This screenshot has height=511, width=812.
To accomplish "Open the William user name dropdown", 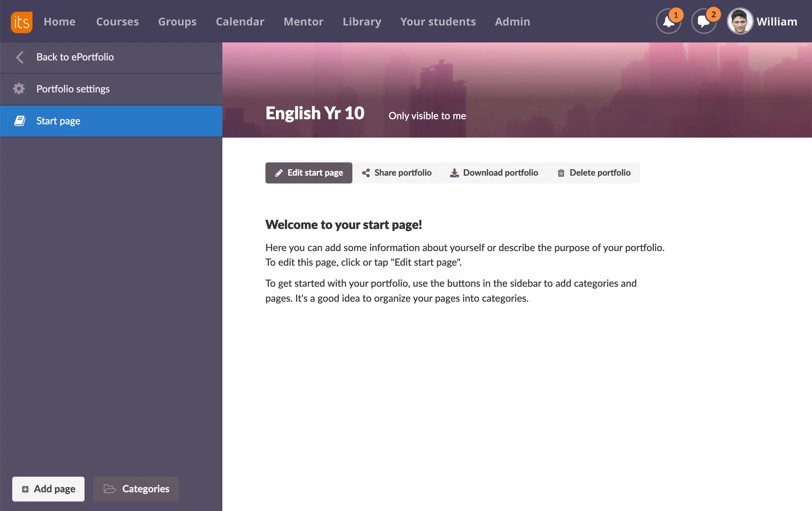I will pos(777,22).
